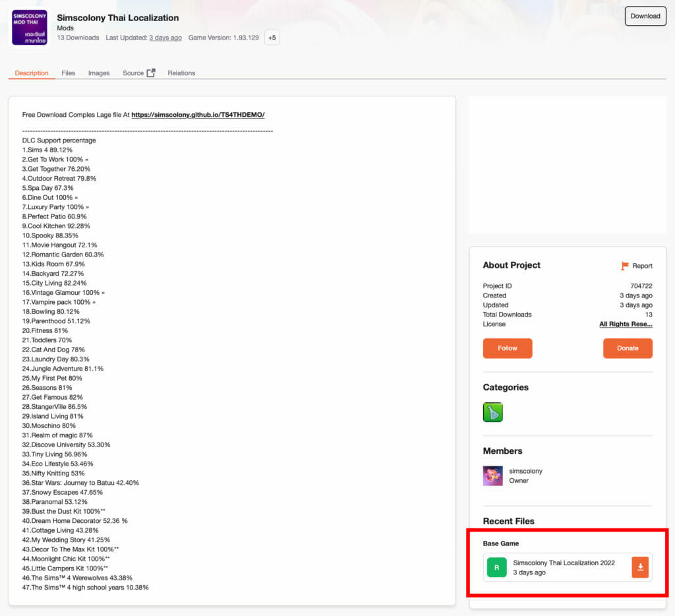Click the Report link text
The height and width of the screenshot is (616, 675).
[x=642, y=266]
